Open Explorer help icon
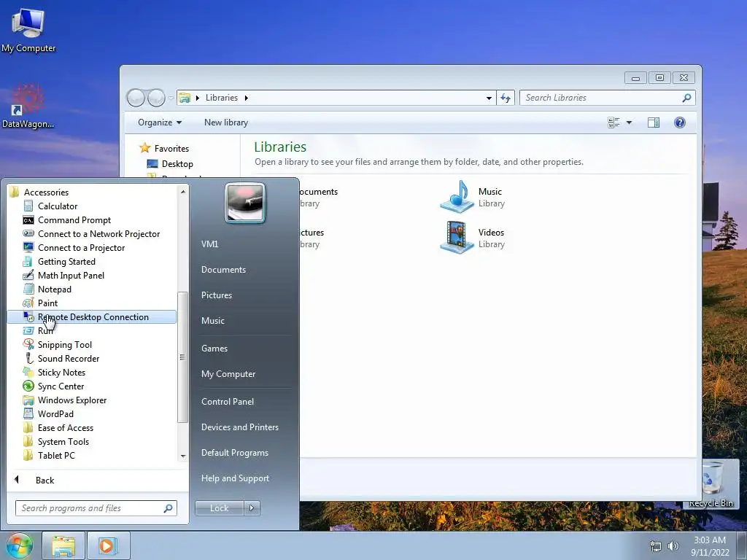 click(x=680, y=122)
